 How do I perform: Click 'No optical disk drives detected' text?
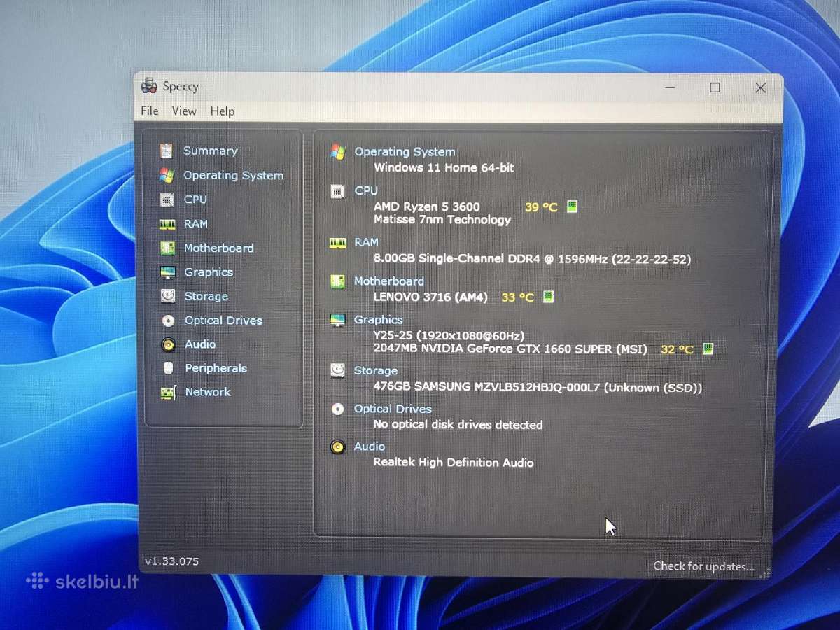point(458,425)
